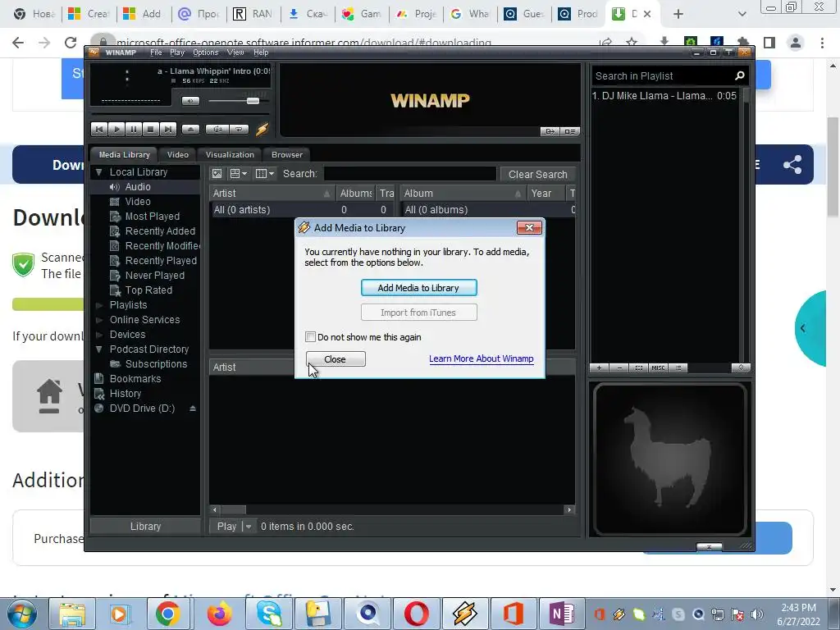Viewport: 840px width, 630px height.
Task: Click the Search in Playlist field
Action: [662, 76]
